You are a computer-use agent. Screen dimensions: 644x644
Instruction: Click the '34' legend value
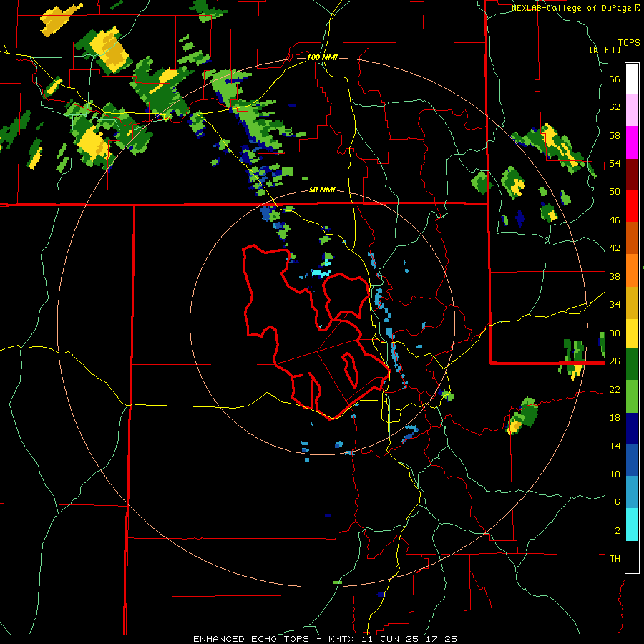(x=615, y=305)
